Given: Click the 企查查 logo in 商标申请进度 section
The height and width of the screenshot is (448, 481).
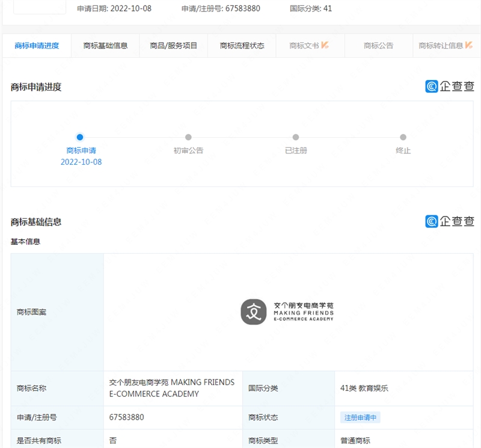Looking at the screenshot, I should click(450, 86).
